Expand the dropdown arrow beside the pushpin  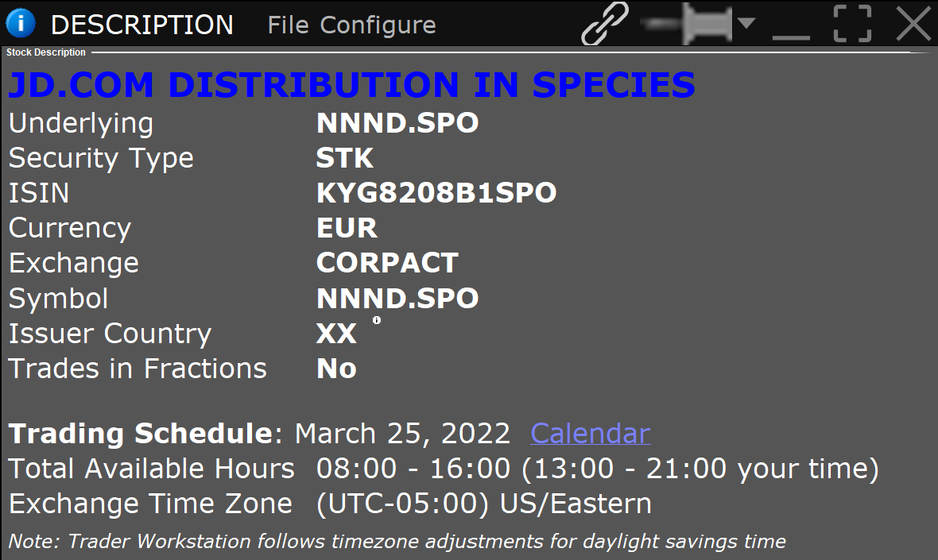tap(746, 23)
